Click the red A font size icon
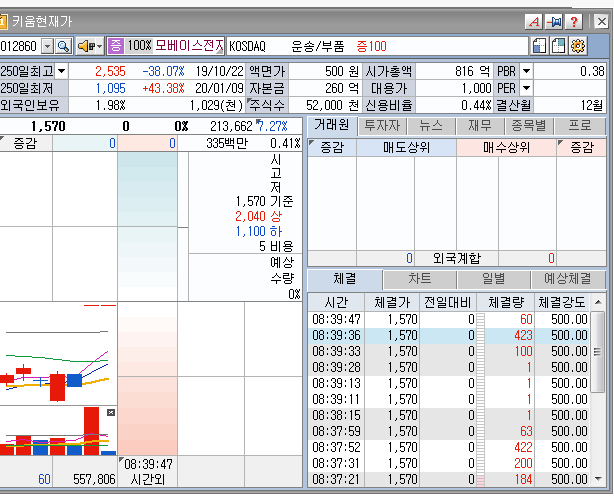This screenshot has width=614, height=496. pos(534,22)
